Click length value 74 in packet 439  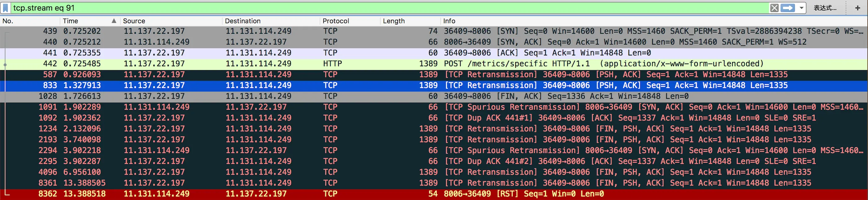tap(433, 31)
